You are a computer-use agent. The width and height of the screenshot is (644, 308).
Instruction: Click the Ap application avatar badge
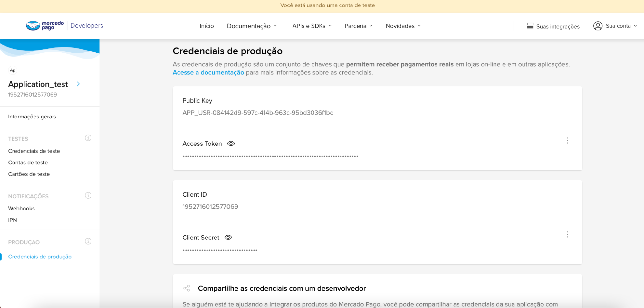point(13,70)
